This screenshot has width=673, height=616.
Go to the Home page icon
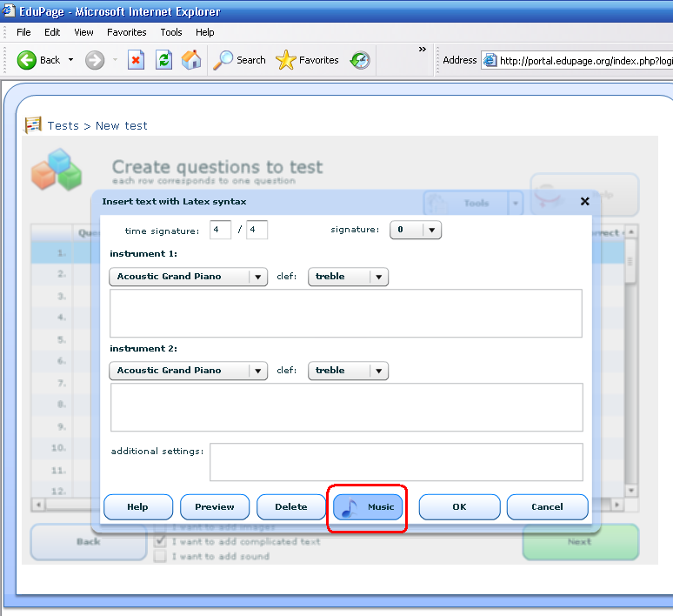(191, 60)
